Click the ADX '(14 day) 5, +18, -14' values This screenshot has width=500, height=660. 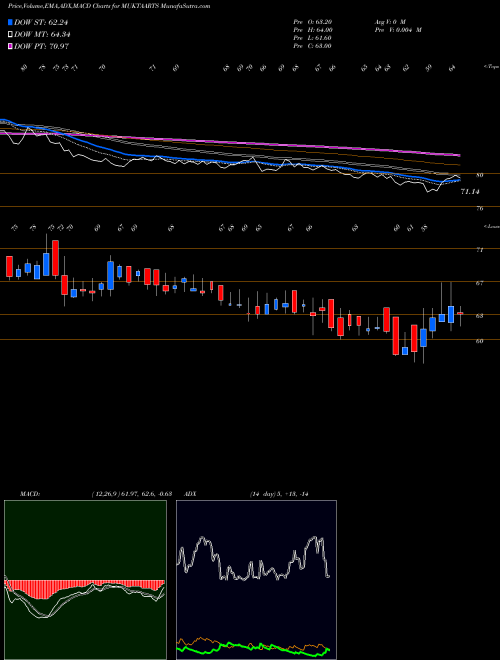coord(279,494)
